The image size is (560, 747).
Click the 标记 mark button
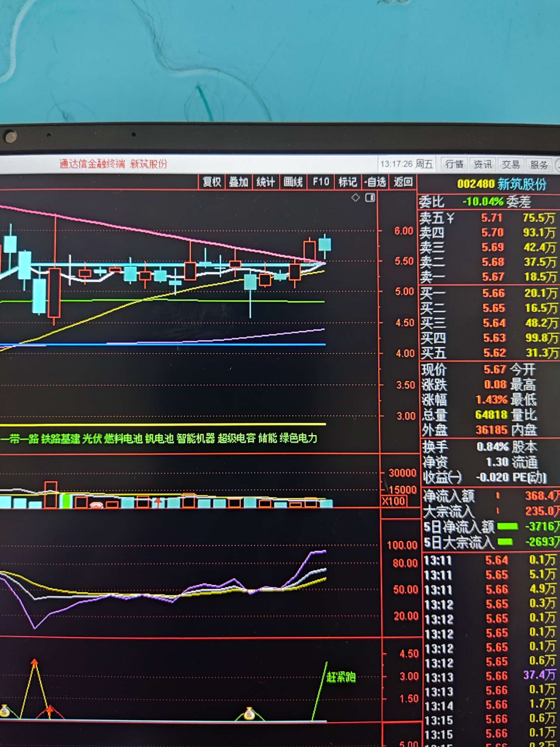[x=348, y=182]
